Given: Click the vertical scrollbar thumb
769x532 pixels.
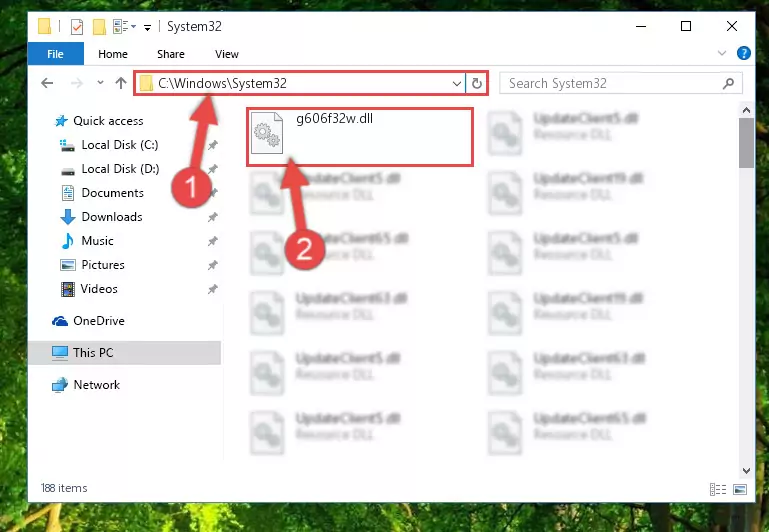Looking at the screenshot, I should coord(746,143).
